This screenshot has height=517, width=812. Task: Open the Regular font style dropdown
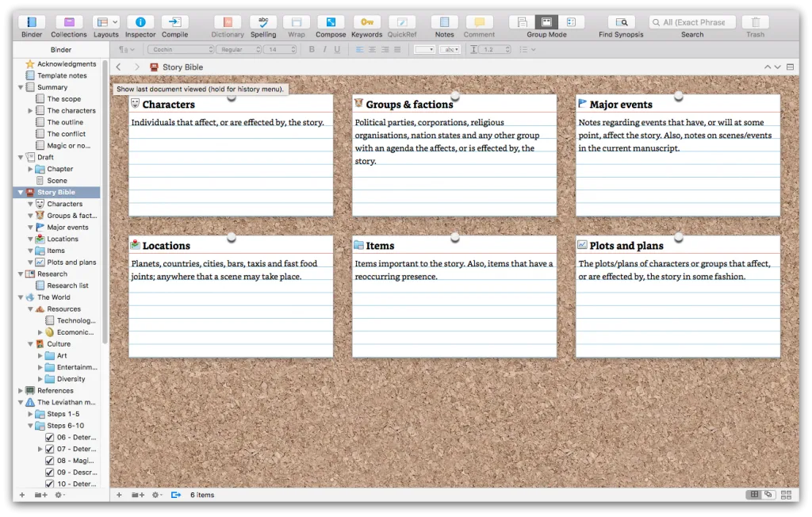point(239,49)
